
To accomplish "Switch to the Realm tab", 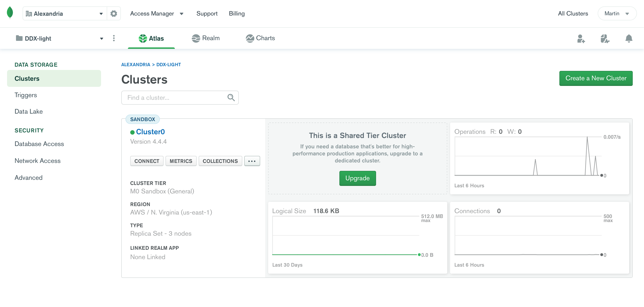I will coord(205,38).
